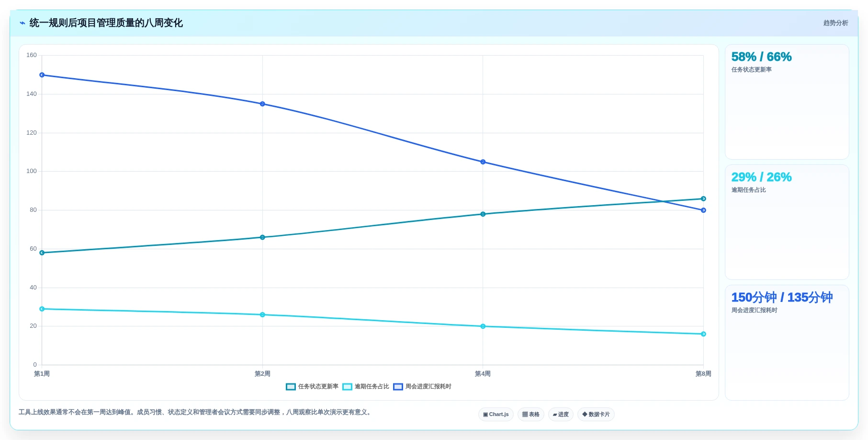
Task: Click the 第2周 point at 66 on the teal line
Action: 262,237
